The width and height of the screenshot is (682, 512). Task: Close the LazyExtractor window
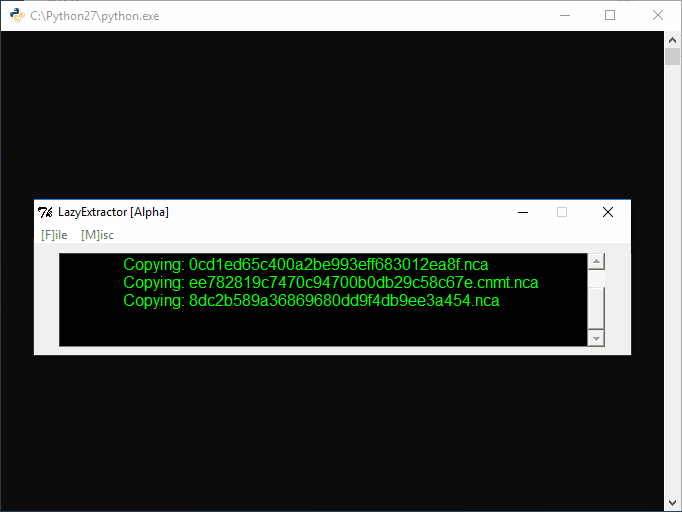click(x=607, y=212)
